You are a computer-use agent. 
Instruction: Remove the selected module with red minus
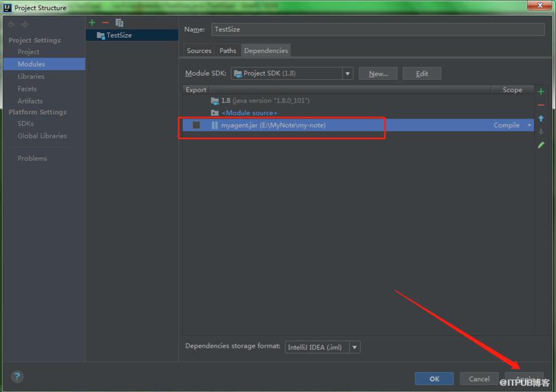tap(106, 22)
